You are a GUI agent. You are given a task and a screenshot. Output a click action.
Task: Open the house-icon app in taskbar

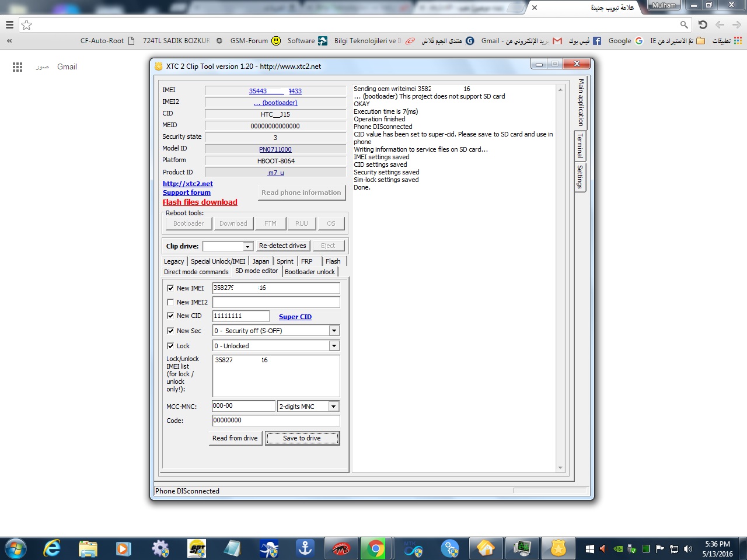486,549
